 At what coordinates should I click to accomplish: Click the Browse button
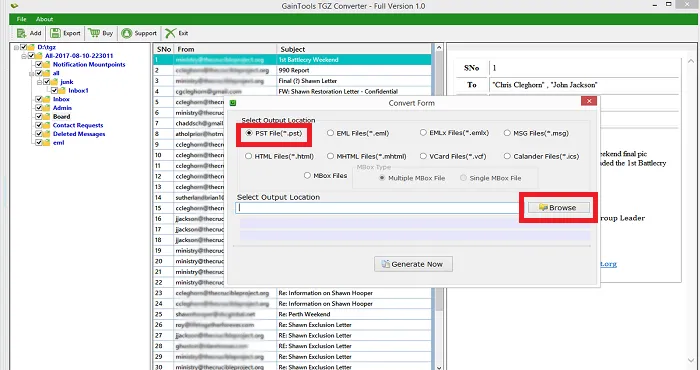[558, 208]
